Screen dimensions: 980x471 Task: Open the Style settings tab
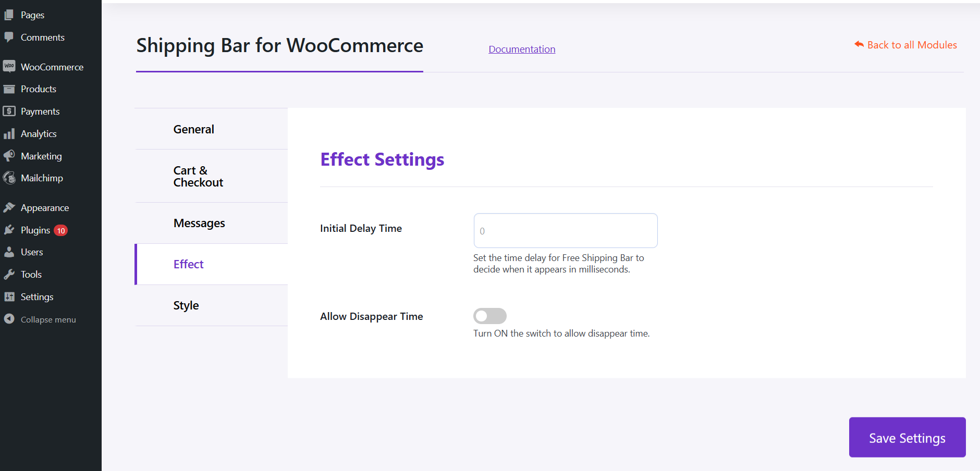(186, 305)
